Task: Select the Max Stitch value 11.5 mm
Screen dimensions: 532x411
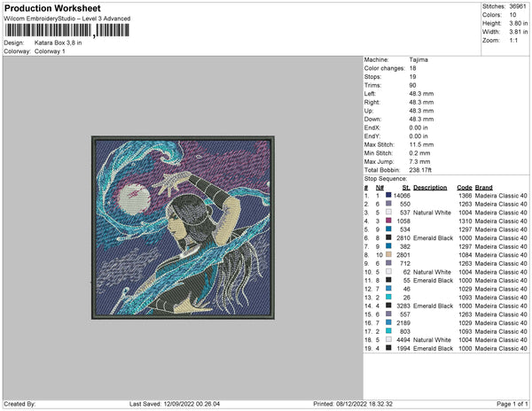Action: [x=421, y=144]
